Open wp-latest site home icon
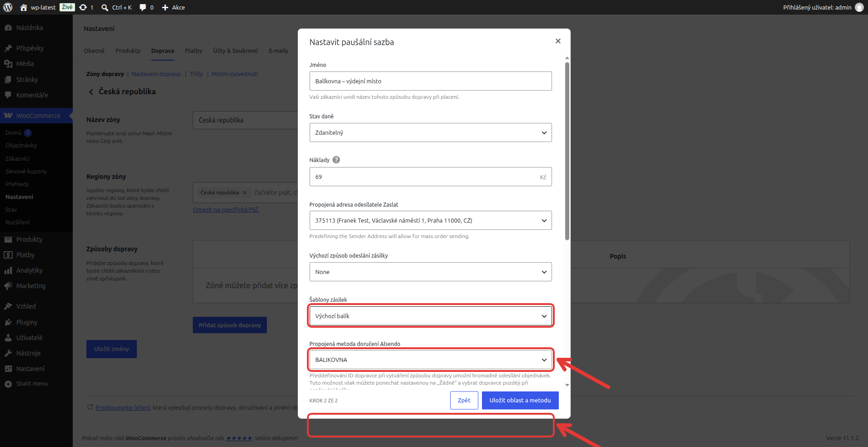 [x=24, y=7]
